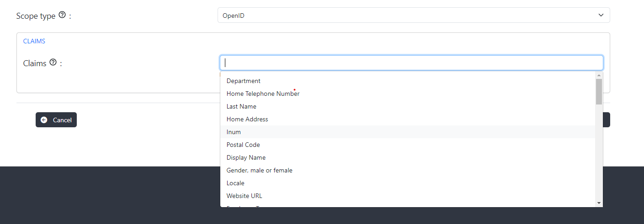Choose the highlighted Inum option

(234, 132)
